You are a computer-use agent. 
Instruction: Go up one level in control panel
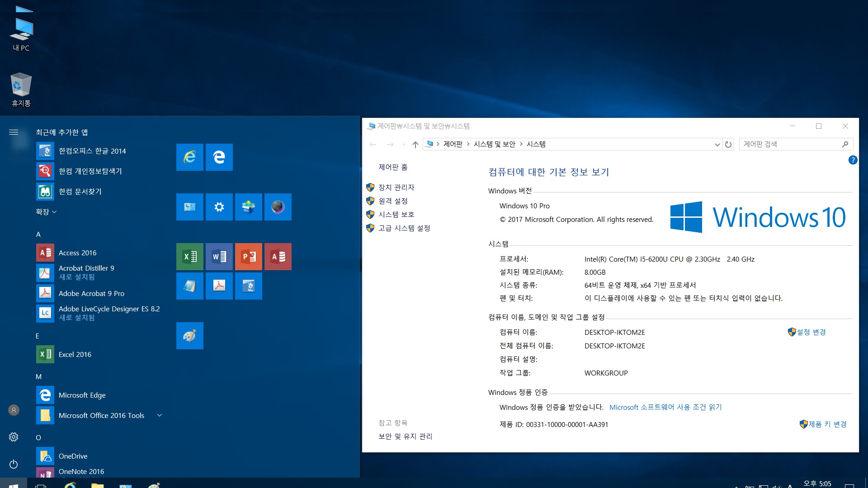coord(415,145)
